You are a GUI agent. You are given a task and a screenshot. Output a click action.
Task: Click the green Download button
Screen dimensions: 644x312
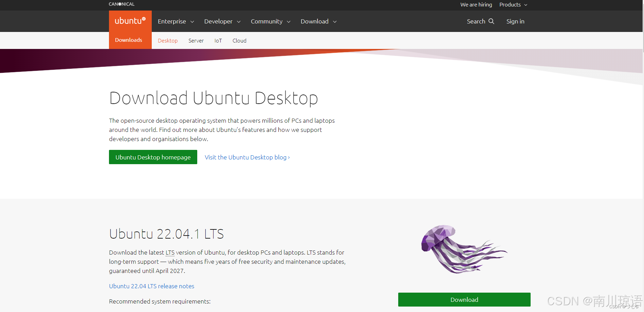point(464,299)
